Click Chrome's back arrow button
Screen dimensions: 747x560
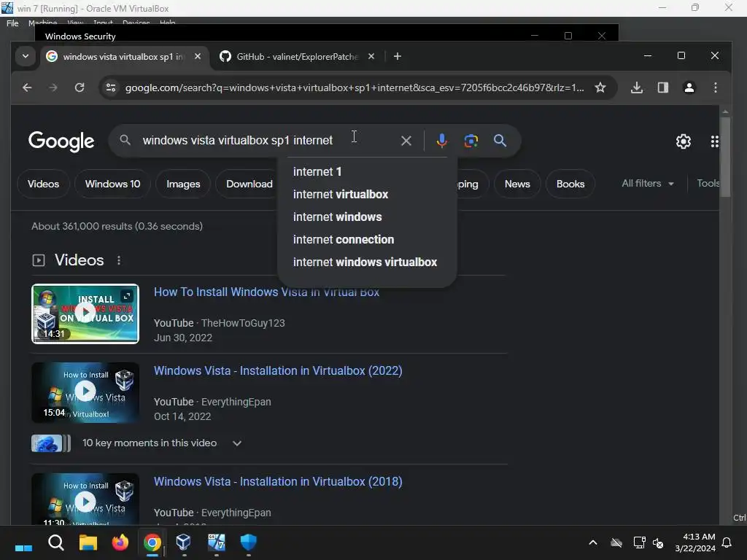[x=27, y=87]
